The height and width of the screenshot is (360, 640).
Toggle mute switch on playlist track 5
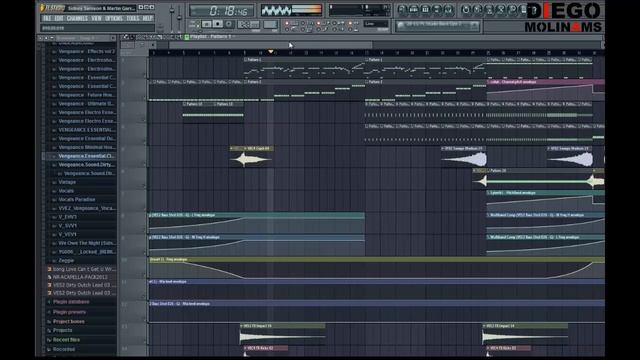click(x=144, y=164)
